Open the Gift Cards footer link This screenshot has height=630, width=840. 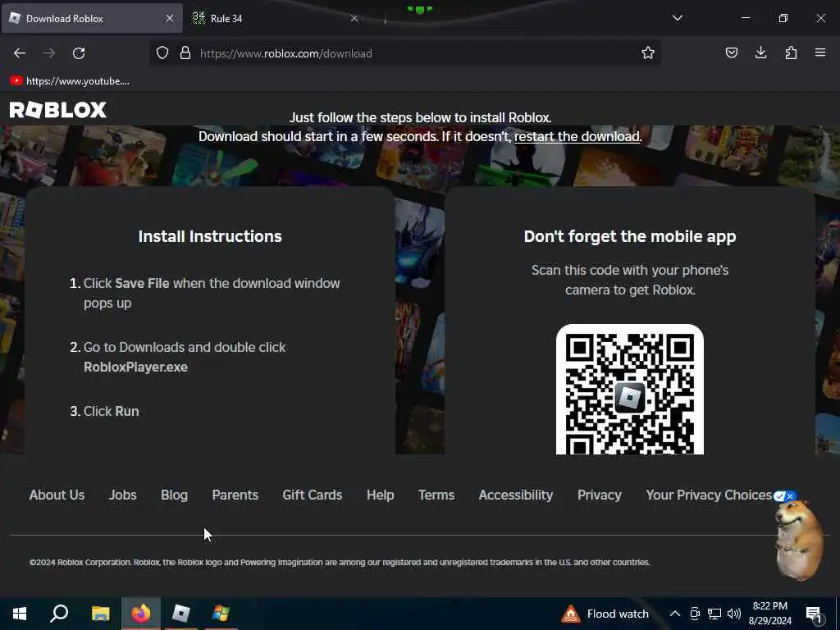[x=313, y=495]
